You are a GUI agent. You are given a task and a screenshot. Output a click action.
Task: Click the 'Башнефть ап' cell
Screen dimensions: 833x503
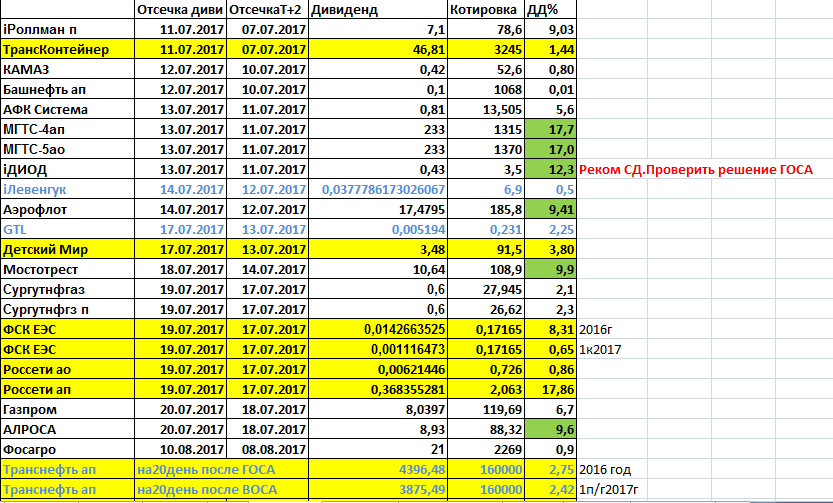pos(67,89)
